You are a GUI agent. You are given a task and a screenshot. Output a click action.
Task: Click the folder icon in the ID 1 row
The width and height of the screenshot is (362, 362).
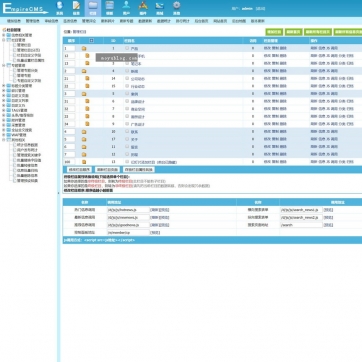[x=84, y=49]
